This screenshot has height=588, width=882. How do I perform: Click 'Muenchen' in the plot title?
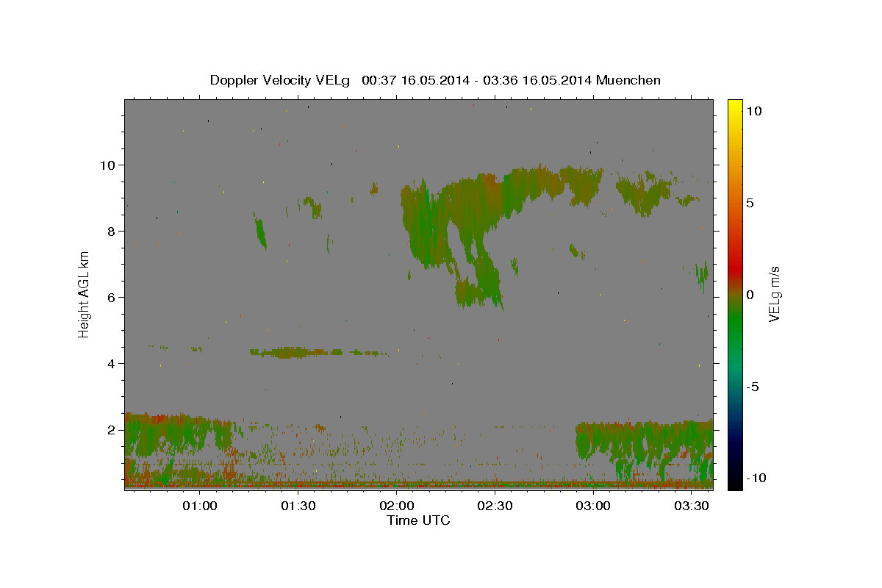(628, 80)
